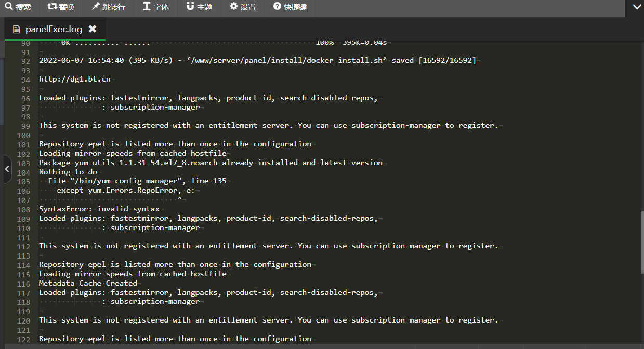Click line number 92 in the gutter

tap(25, 61)
